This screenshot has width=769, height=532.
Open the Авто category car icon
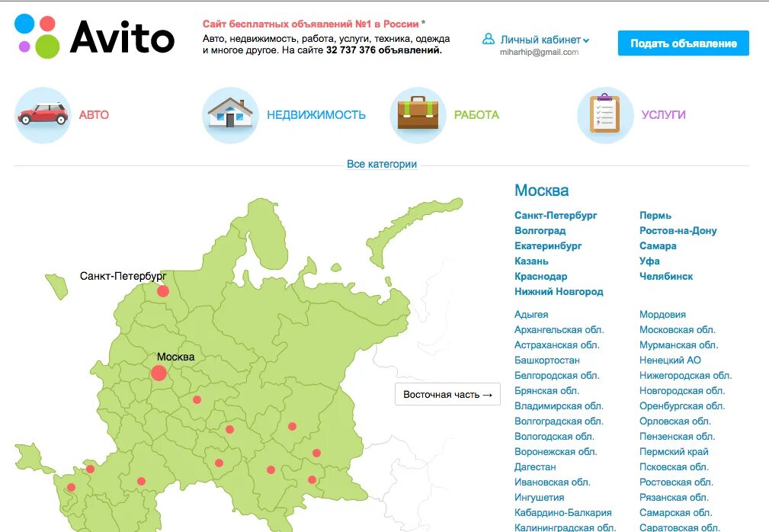(x=43, y=115)
